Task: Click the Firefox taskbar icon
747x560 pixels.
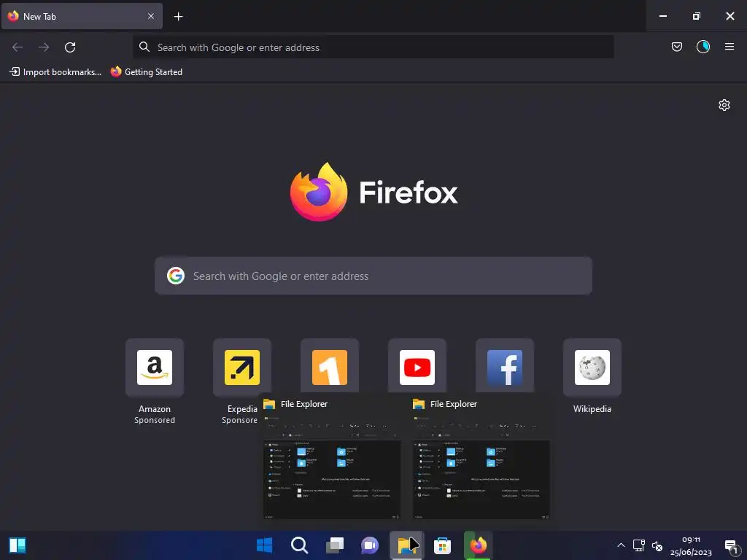Action: point(478,545)
